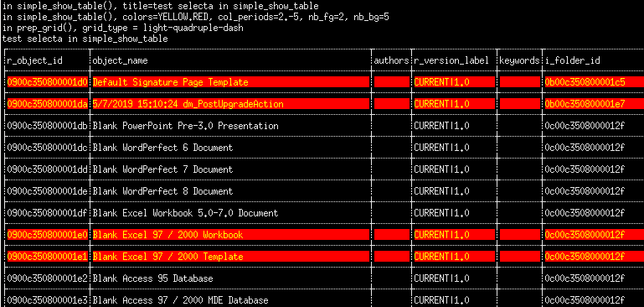Click folder id in Blank PowerPoint Pre-3.0 row
This screenshot has width=644, height=307.
click(x=585, y=126)
